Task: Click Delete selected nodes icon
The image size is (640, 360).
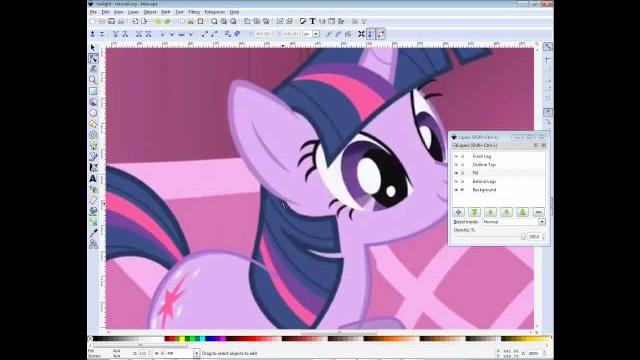Action: [102, 34]
